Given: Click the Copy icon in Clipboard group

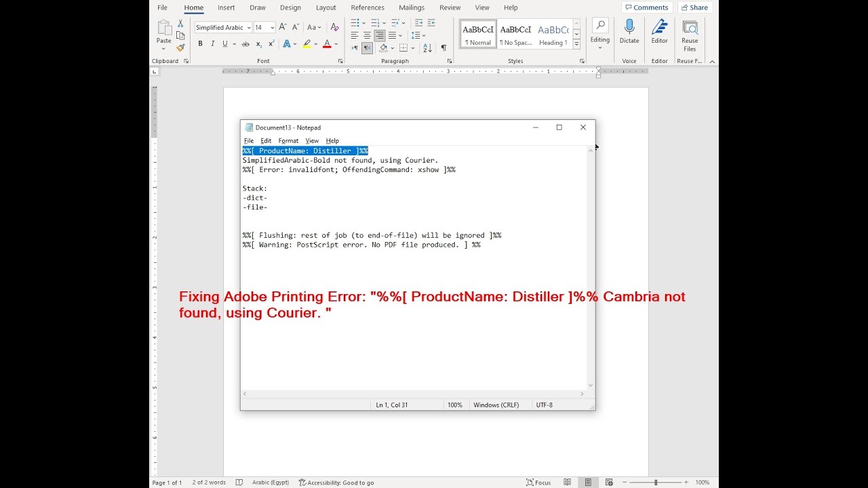Looking at the screenshot, I should pyautogui.click(x=180, y=35).
